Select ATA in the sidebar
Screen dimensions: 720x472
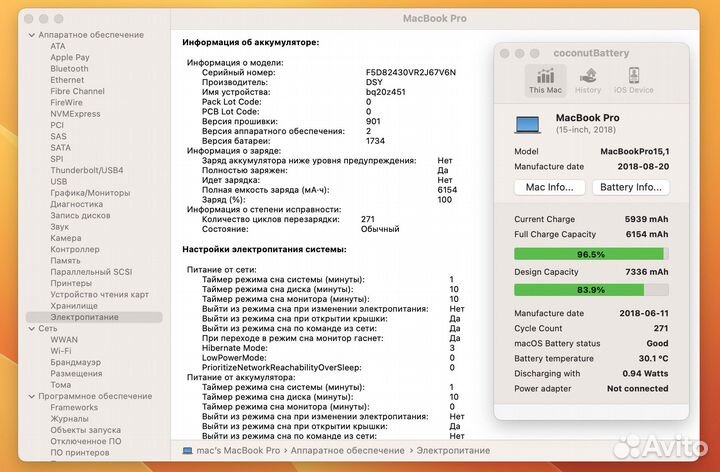58,46
